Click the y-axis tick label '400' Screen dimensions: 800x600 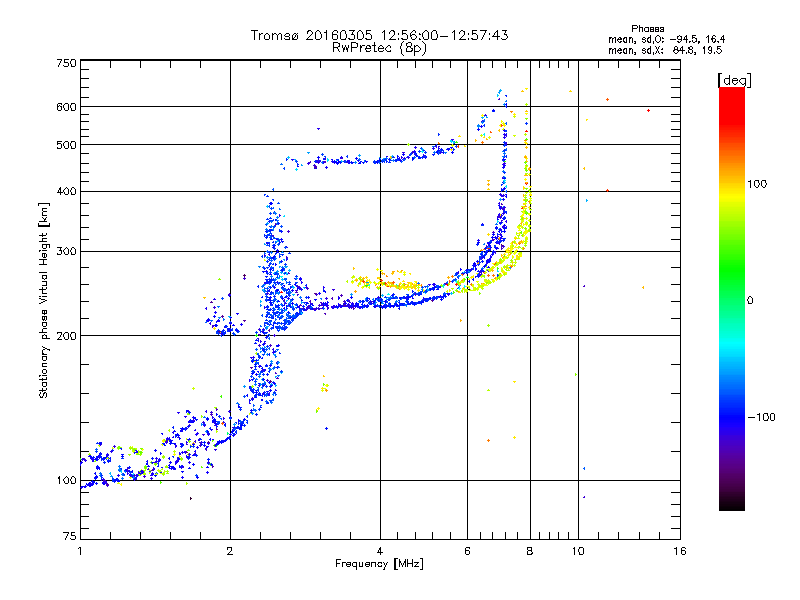click(x=66, y=191)
